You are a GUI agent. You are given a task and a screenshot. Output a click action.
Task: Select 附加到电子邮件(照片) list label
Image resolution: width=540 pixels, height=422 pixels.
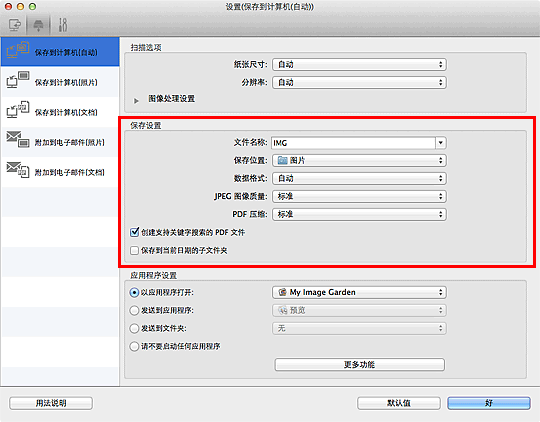pyautogui.click(x=70, y=142)
